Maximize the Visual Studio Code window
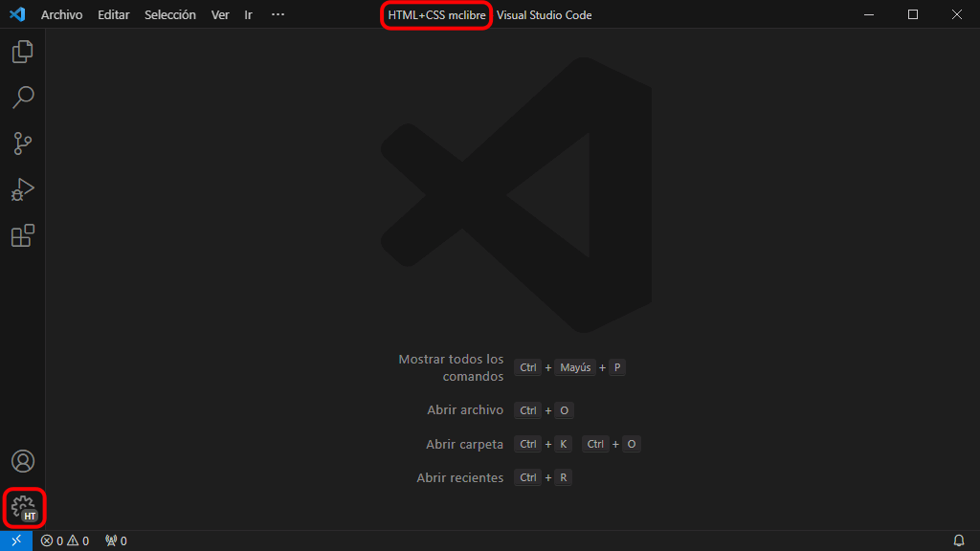Viewport: 980px width, 551px height. (x=912, y=14)
